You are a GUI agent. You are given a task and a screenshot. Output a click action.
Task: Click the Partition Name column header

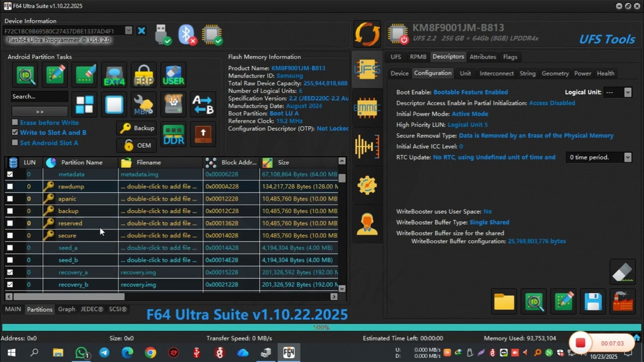(x=82, y=162)
